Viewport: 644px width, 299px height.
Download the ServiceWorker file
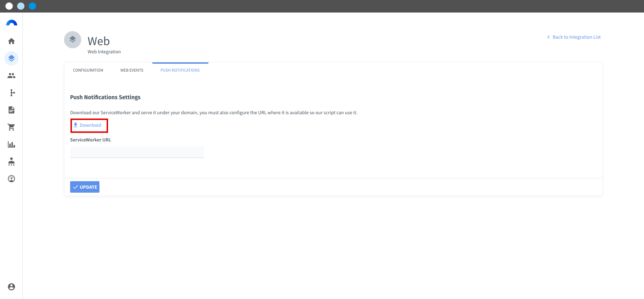tap(87, 125)
